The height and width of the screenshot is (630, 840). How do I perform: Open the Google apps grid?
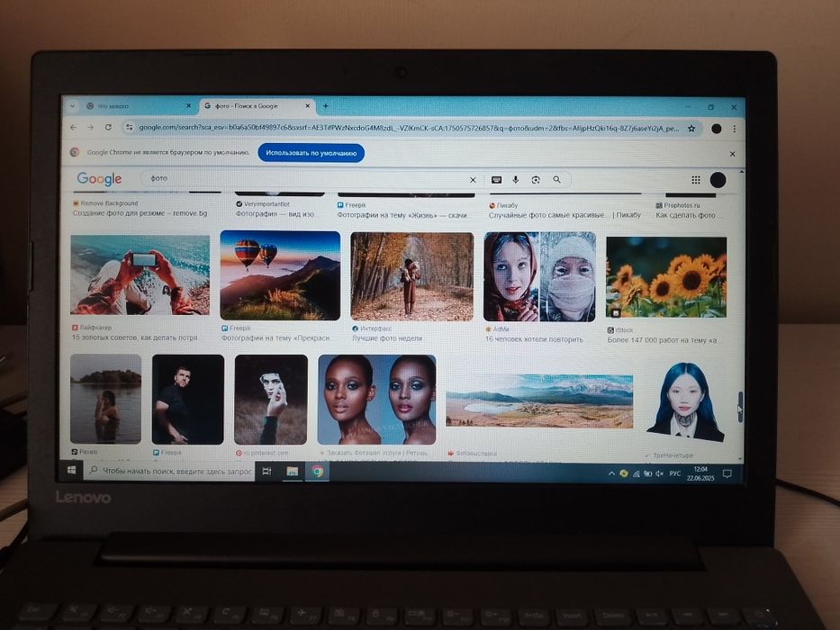[x=695, y=180]
